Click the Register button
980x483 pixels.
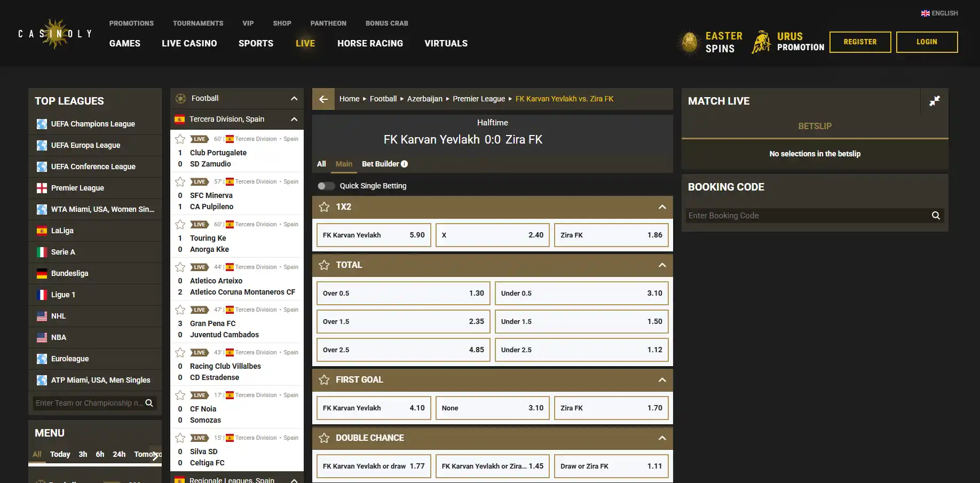coord(860,42)
